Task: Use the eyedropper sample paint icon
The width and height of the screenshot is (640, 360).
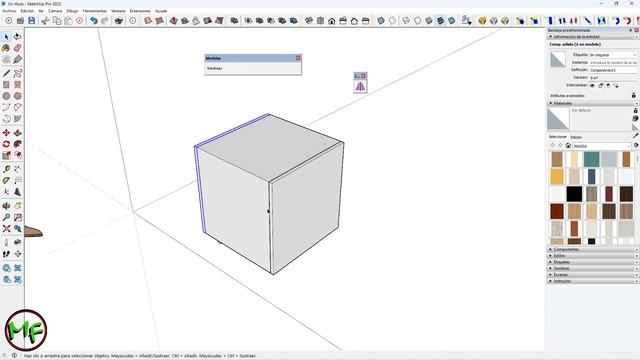Action: point(636,136)
